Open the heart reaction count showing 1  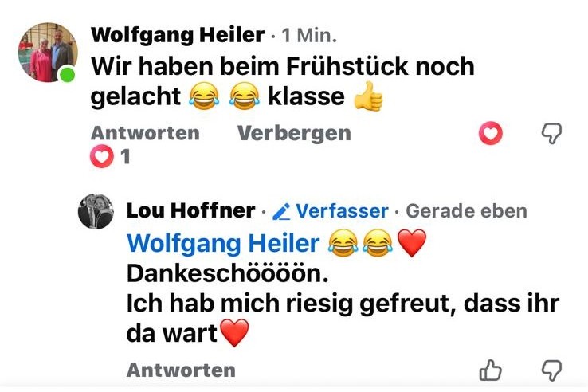click(x=110, y=156)
